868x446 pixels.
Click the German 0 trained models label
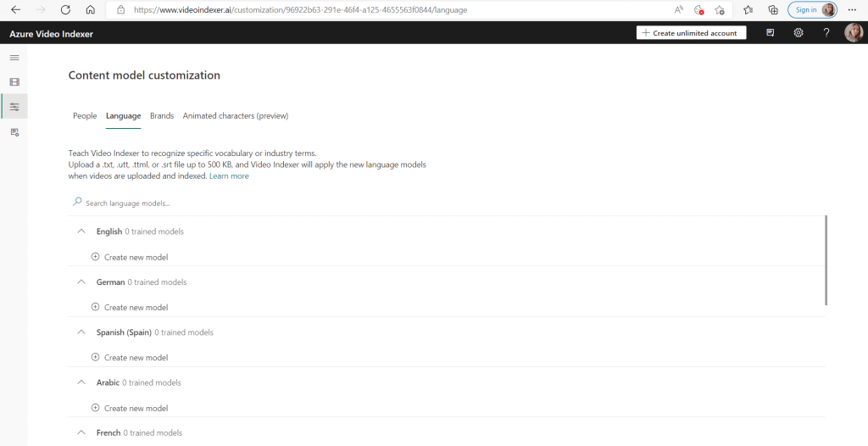(x=142, y=282)
